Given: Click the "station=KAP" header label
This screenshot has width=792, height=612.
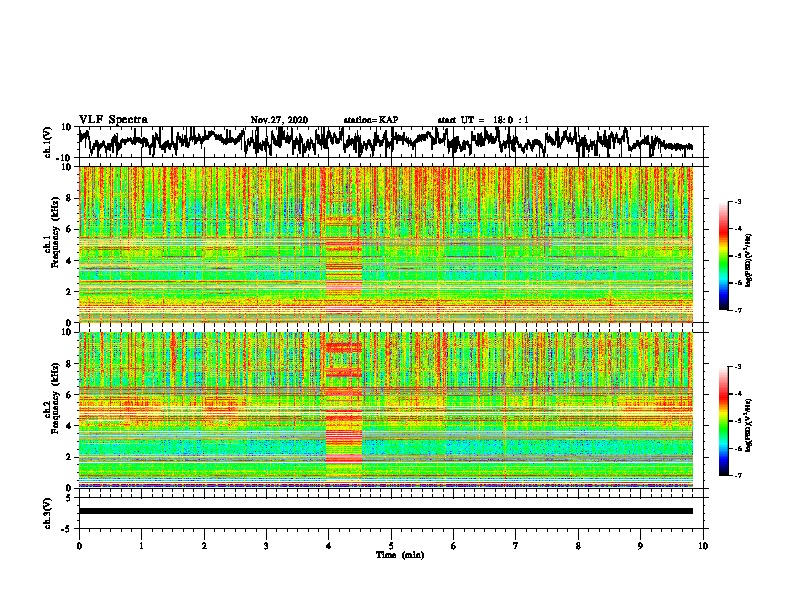Looking at the screenshot, I should tap(371, 120).
